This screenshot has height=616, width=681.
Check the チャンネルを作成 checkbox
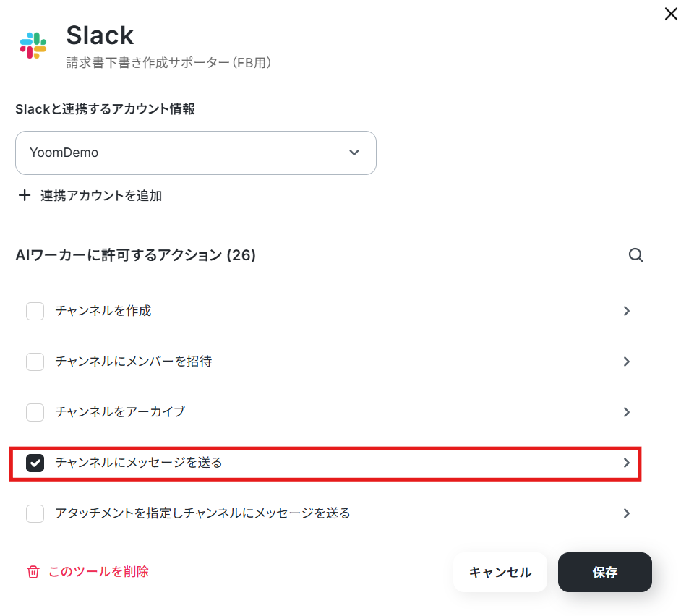tap(35, 311)
